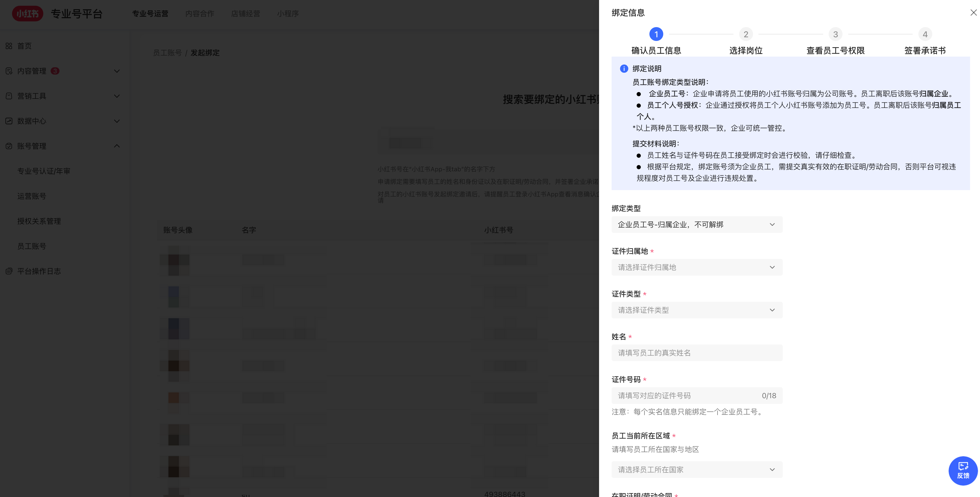The height and width of the screenshot is (497, 980).
Task: Open the 证件归属地 selection dropdown
Action: pyautogui.click(x=697, y=267)
